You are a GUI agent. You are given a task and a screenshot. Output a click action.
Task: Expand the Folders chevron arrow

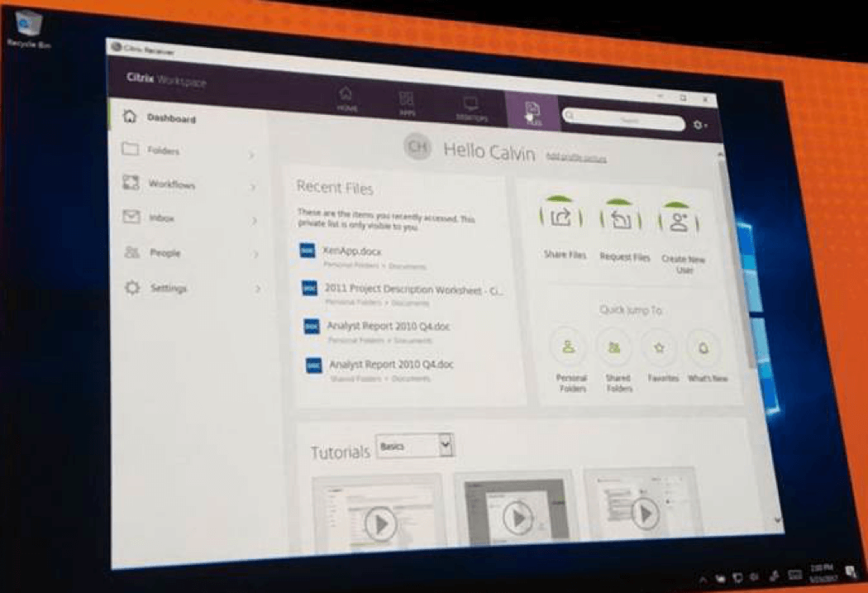click(251, 155)
